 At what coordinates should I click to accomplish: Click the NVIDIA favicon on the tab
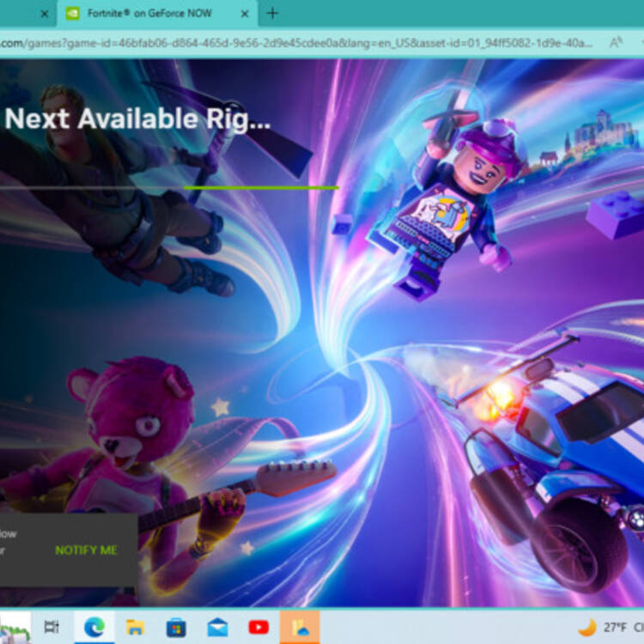pyautogui.click(x=74, y=14)
